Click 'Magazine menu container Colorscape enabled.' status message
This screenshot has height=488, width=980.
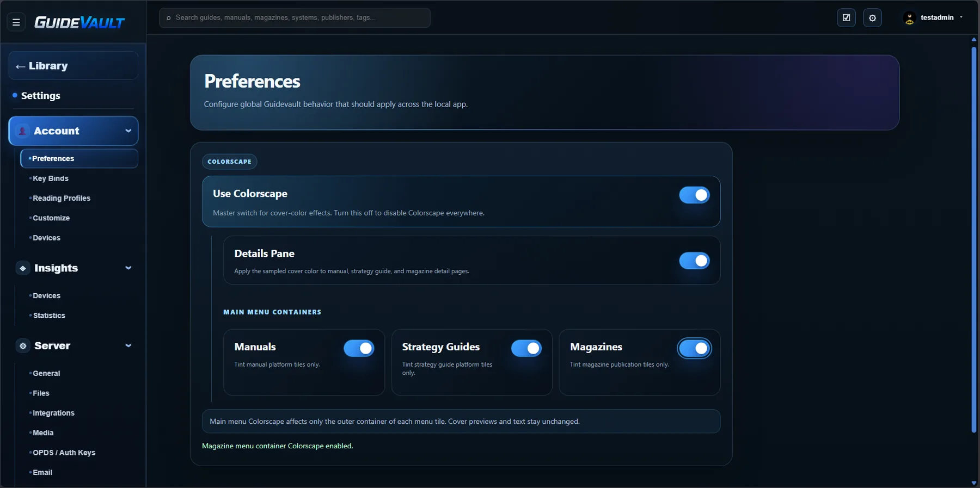click(x=278, y=446)
